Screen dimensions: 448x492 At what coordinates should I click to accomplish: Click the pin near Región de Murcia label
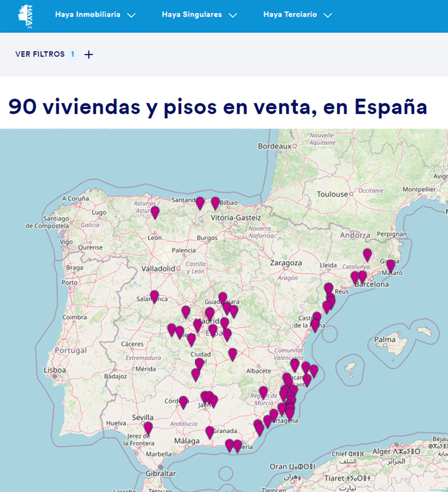click(x=263, y=392)
